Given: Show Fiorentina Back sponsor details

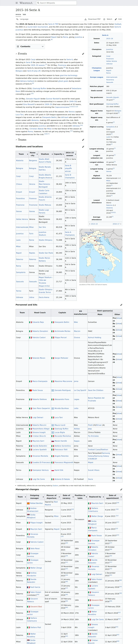Looking at the screenshot, I should click(119, 389).
